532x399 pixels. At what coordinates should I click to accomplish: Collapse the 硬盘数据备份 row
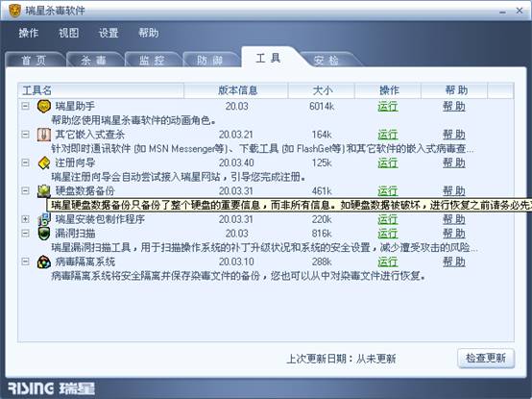pyautogui.click(x=25, y=190)
